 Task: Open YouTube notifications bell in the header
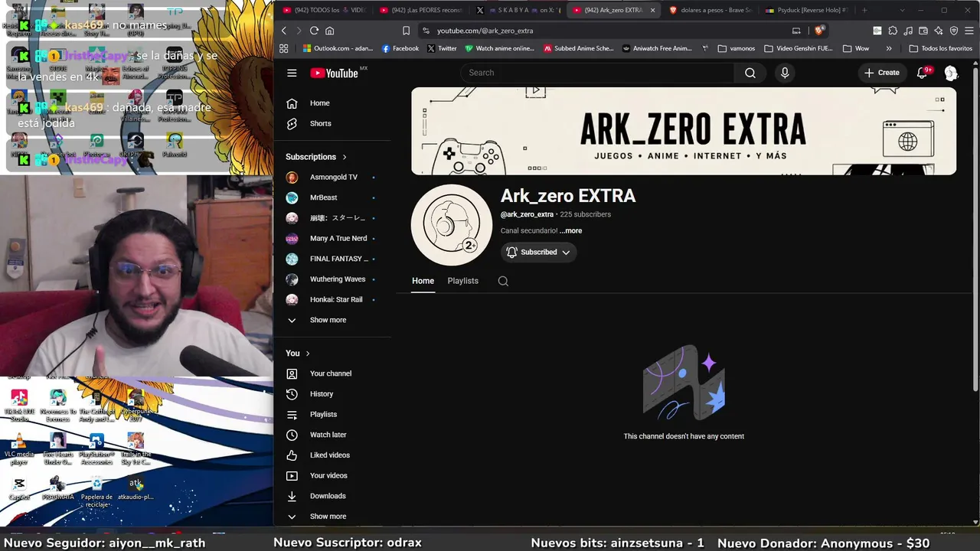click(x=923, y=73)
